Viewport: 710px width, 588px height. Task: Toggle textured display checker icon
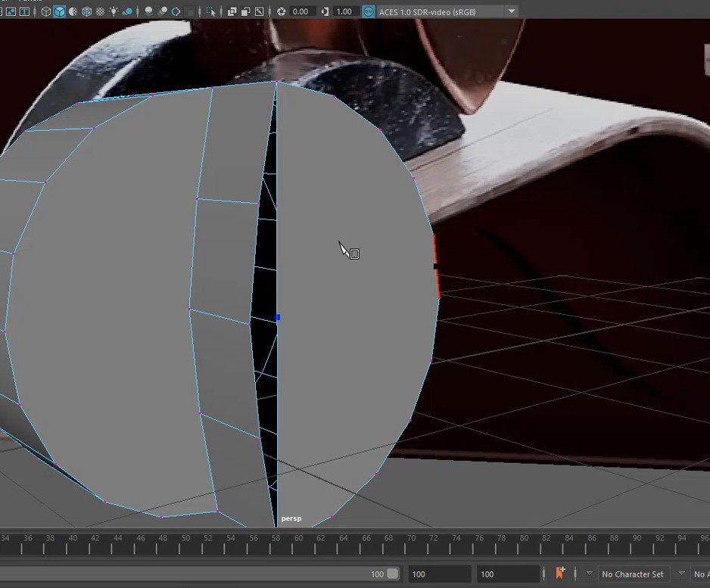pos(100,11)
